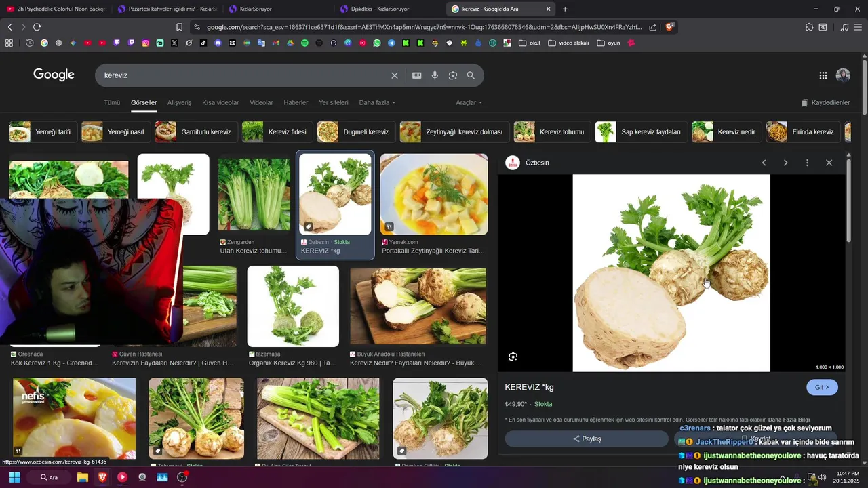
Task: Select the 'Sap kereviz faydaları' chip
Action: coord(640,131)
